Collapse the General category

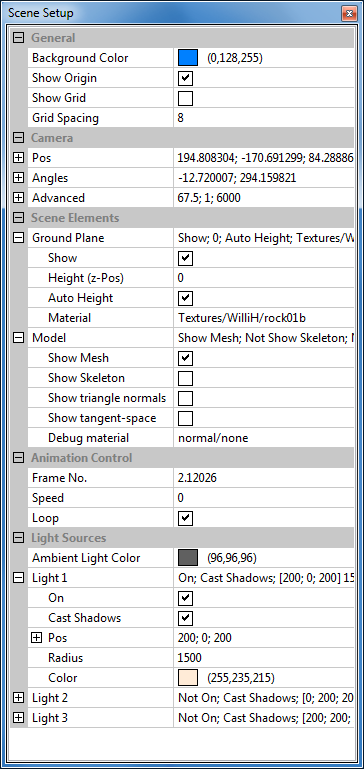(x=18, y=38)
